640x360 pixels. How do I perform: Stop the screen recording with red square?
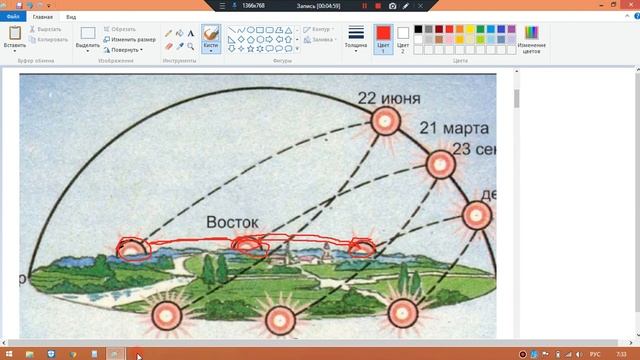(378, 6)
